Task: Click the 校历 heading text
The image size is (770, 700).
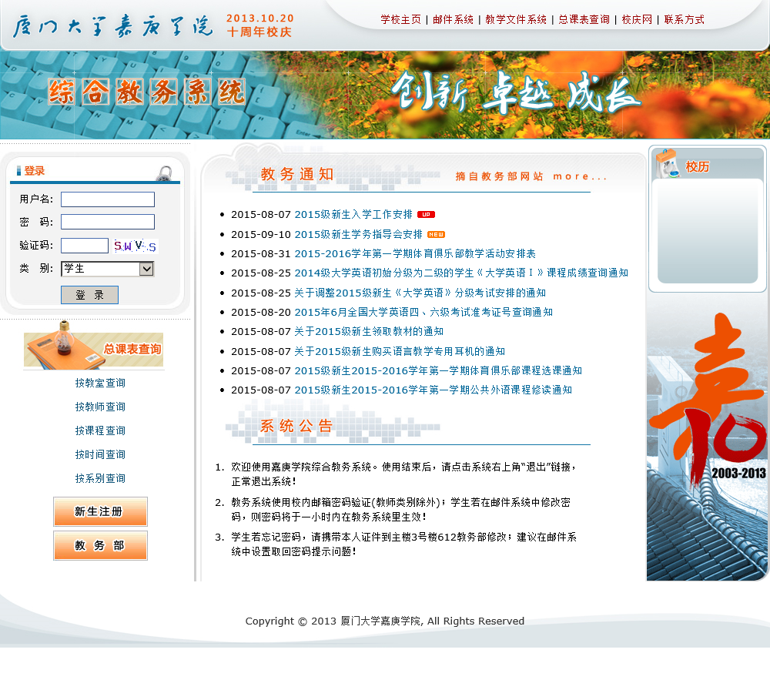Action: [x=698, y=167]
